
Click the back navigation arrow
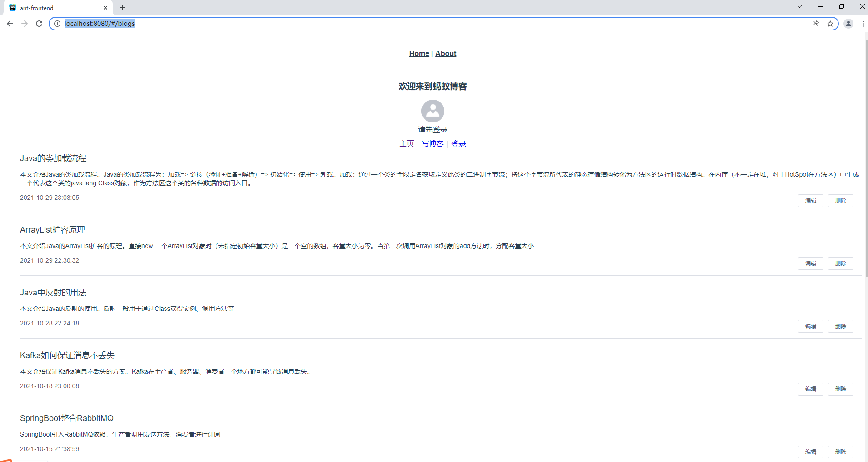point(10,23)
